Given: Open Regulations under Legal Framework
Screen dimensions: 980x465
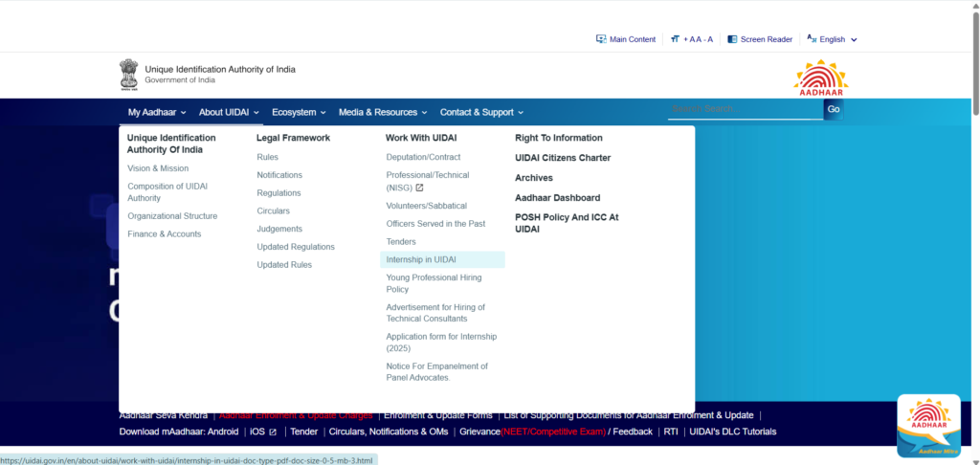Looking at the screenshot, I should [278, 193].
